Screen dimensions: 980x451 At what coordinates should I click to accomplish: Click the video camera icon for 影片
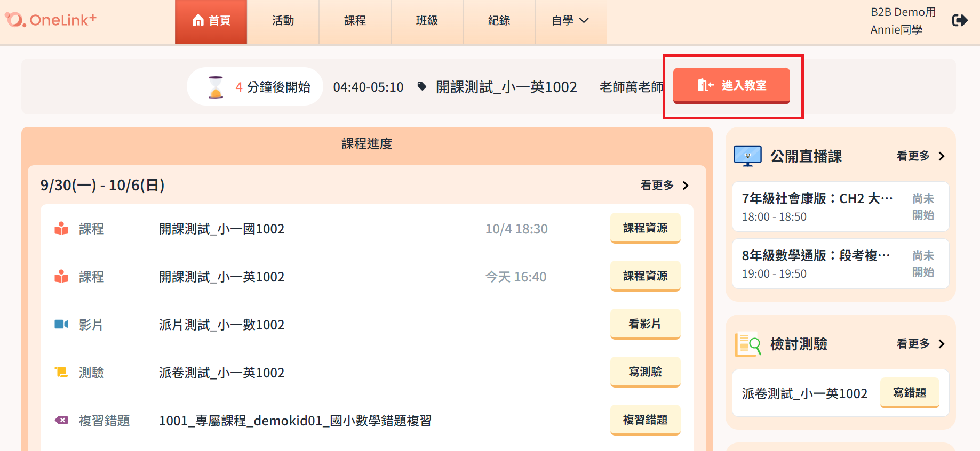[x=61, y=324]
